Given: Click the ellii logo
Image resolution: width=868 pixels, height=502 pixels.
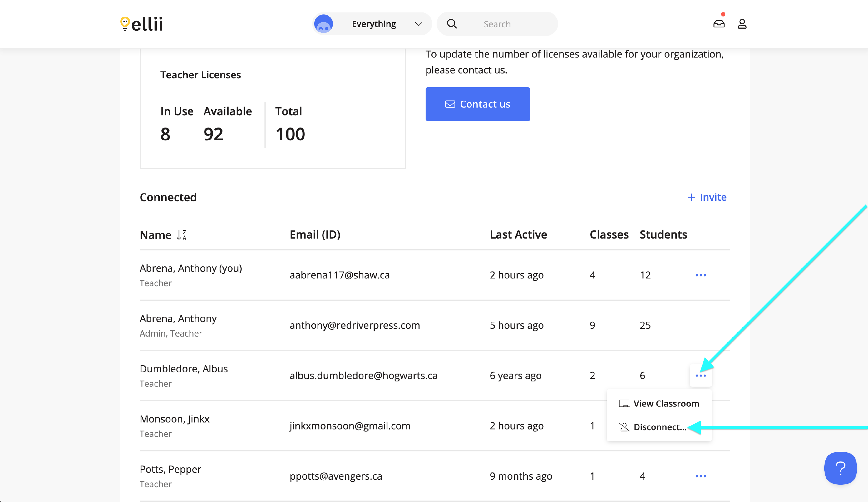Looking at the screenshot, I should (141, 24).
